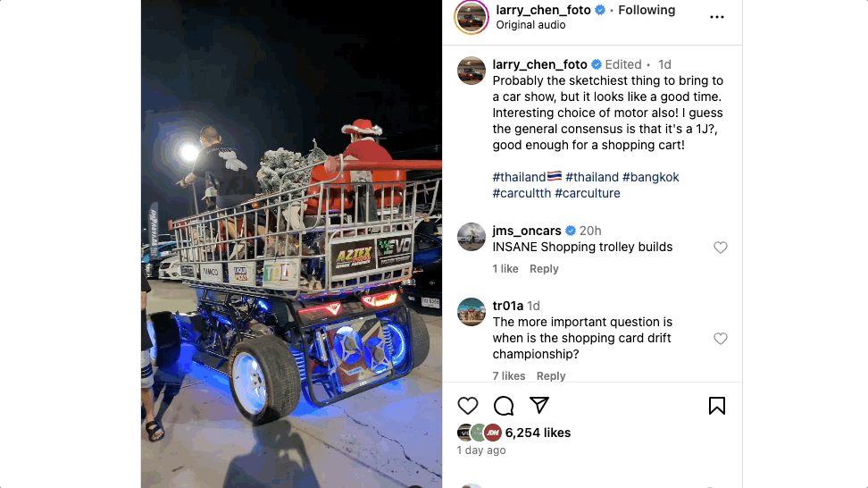Open the comment speech bubble icon

click(504, 406)
